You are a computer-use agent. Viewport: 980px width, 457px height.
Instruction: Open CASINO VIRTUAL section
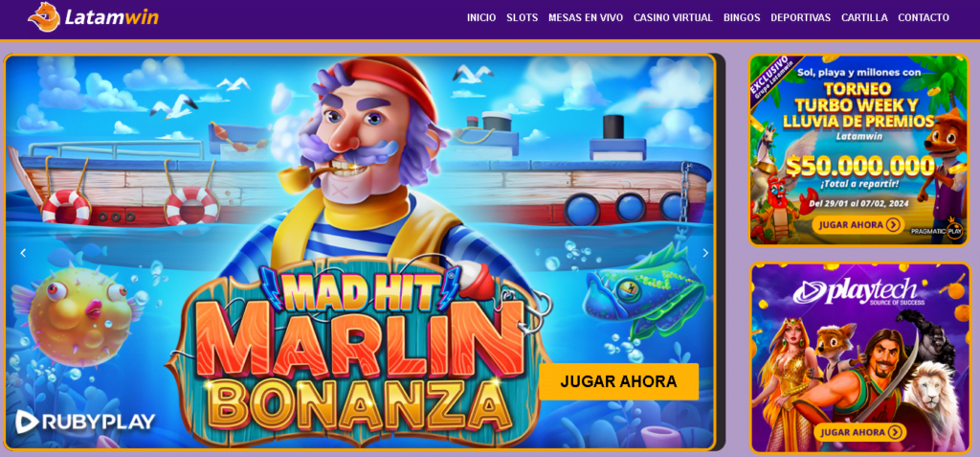click(x=673, y=17)
